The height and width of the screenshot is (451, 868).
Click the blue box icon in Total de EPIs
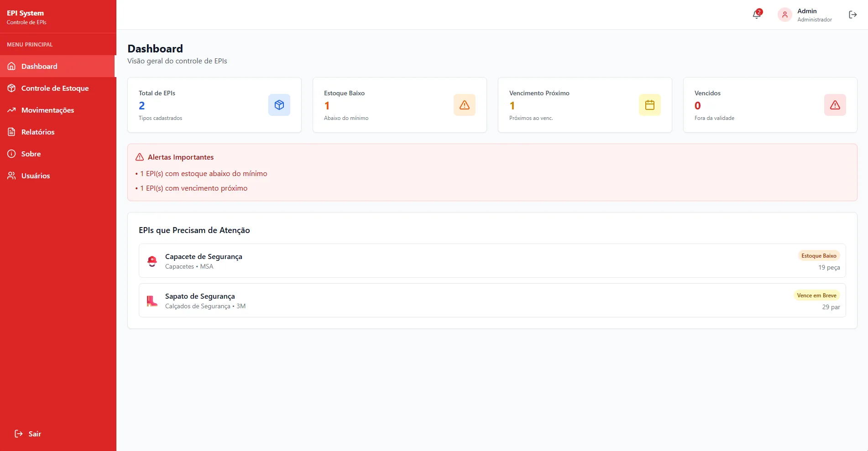(x=279, y=105)
